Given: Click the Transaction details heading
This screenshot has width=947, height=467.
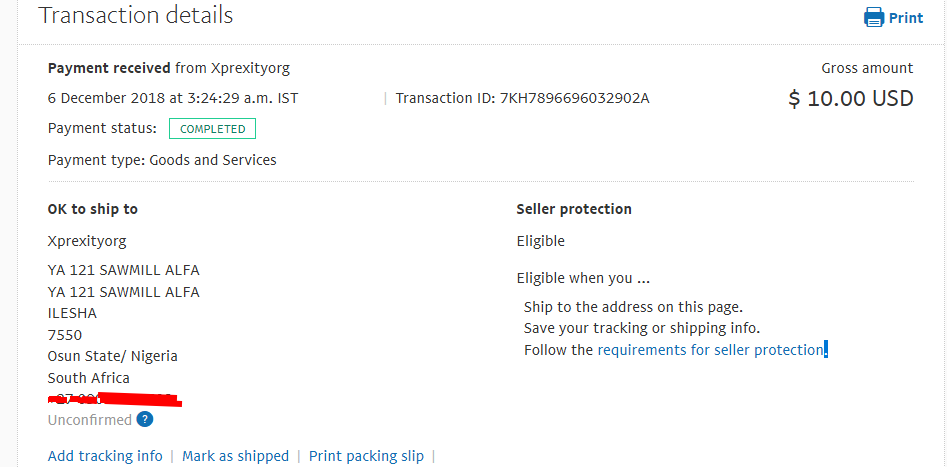Looking at the screenshot, I should click(136, 15).
